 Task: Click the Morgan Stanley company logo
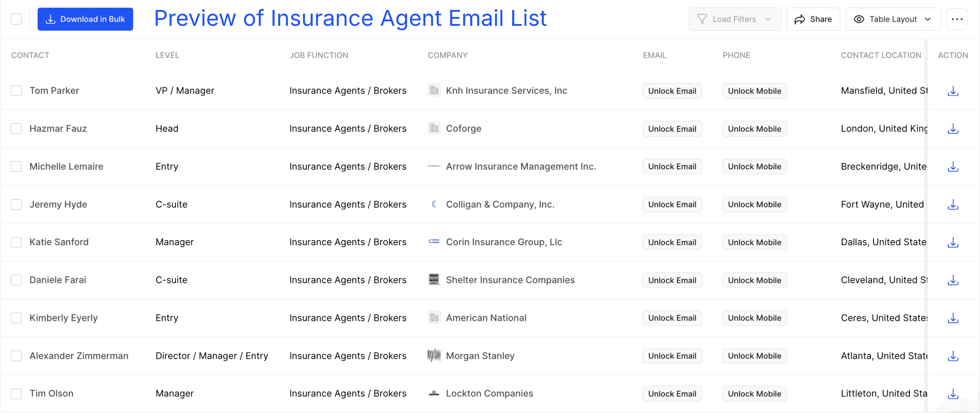pos(433,355)
